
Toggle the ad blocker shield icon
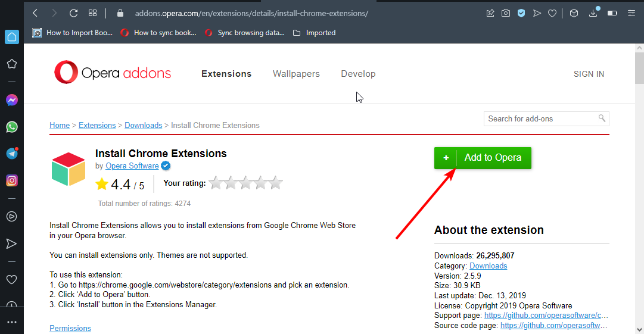pos(521,13)
